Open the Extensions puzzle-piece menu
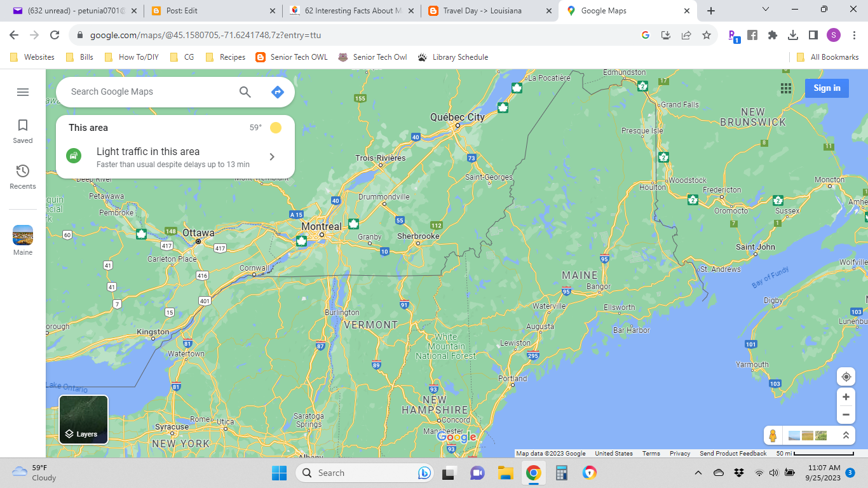868x488 pixels. pyautogui.click(x=773, y=35)
